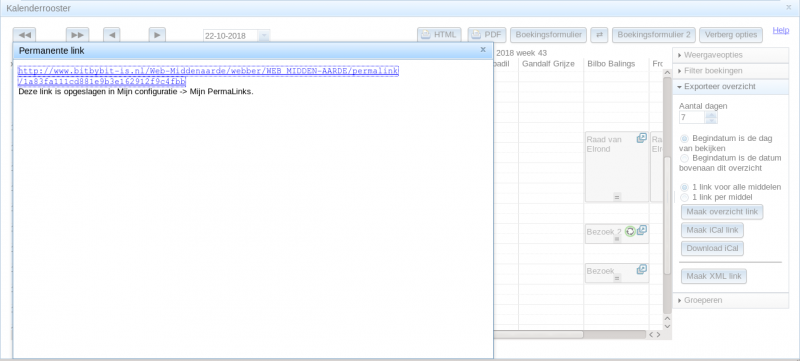The width and height of the screenshot is (800, 361).
Task: Click the Maak iCal link button
Action: pyautogui.click(x=712, y=230)
